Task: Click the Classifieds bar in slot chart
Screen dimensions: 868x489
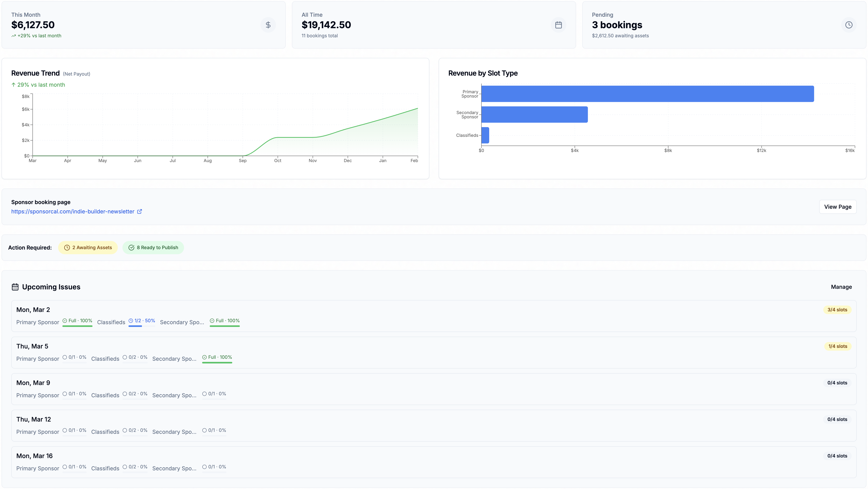Action: [485, 135]
